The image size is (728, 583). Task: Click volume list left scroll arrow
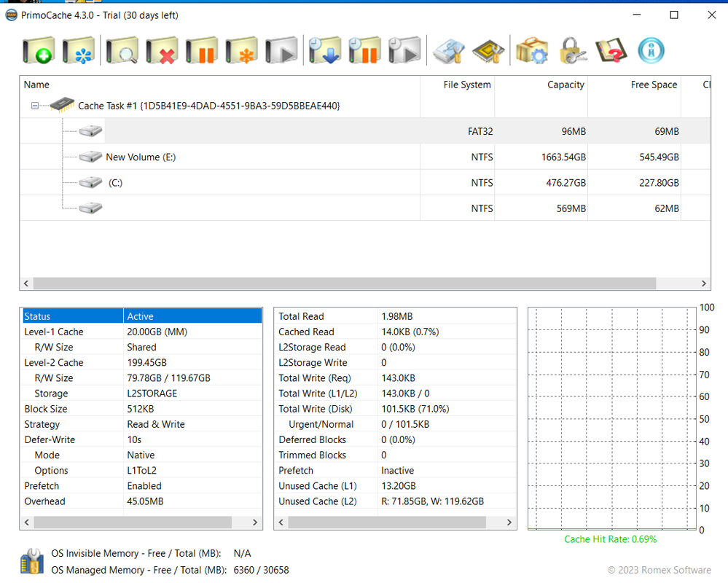26,283
